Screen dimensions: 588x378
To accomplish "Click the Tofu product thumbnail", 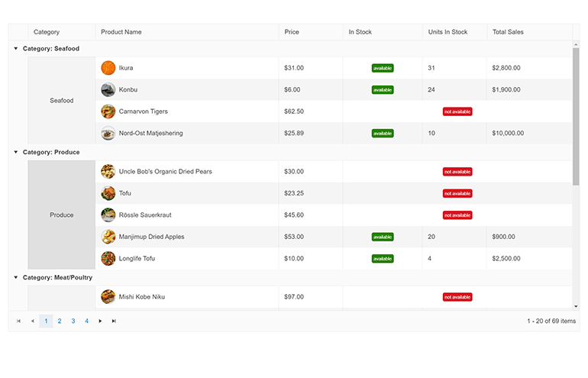I will tap(108, 193).
